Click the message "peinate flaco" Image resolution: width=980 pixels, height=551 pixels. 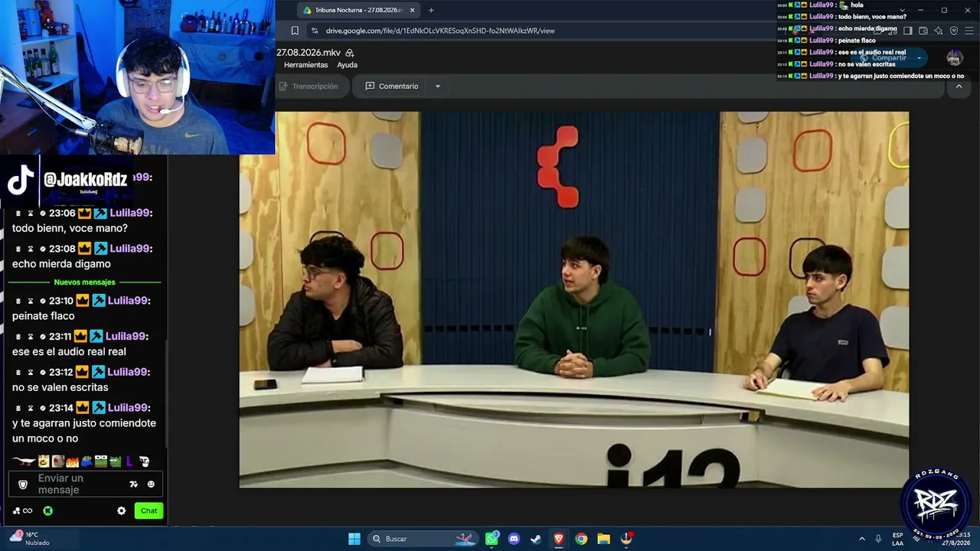click(44, 316)
